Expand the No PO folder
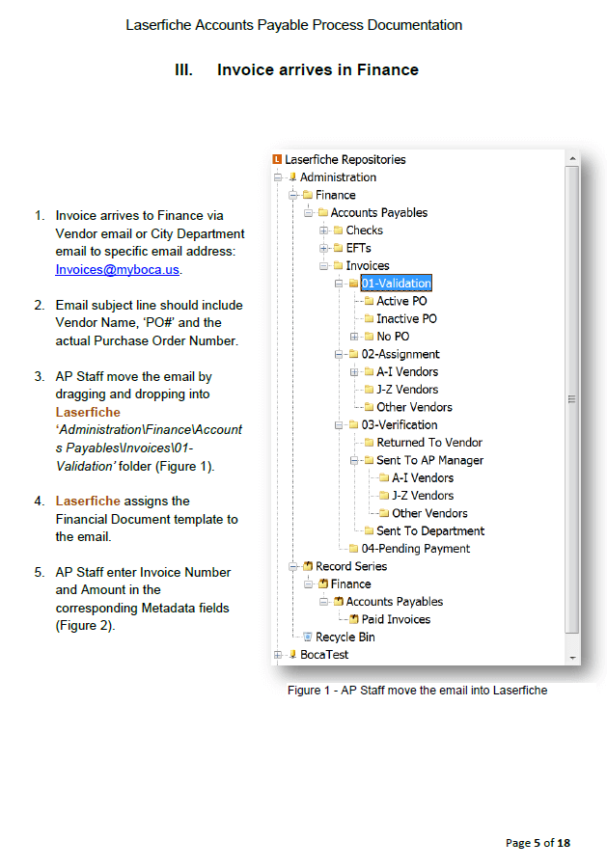 click(354, 337)
